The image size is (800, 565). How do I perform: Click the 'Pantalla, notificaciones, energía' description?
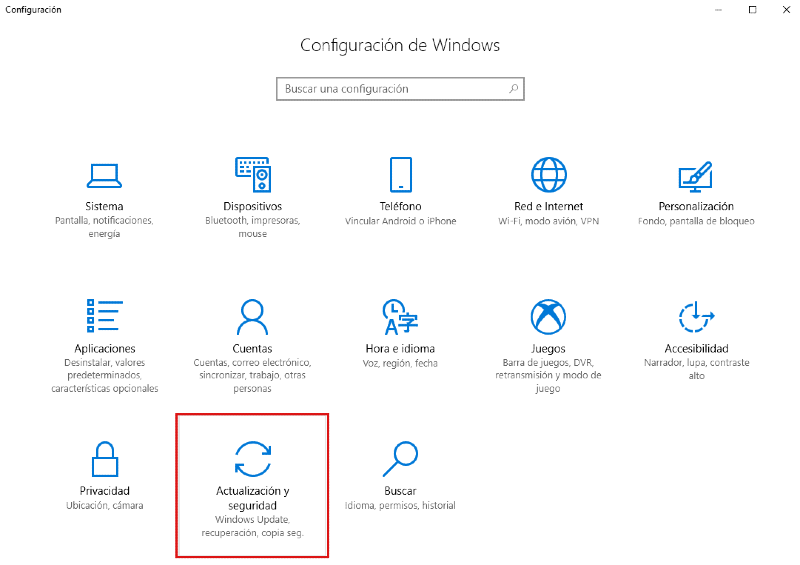tap(104, 227)
